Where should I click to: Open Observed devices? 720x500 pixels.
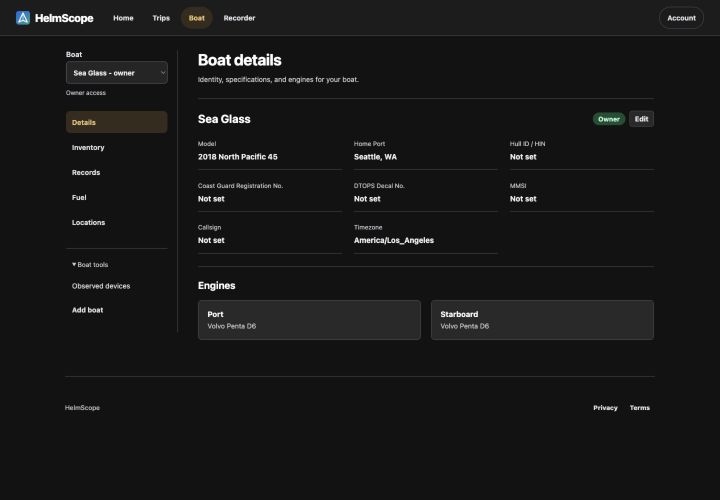(101, 286)
